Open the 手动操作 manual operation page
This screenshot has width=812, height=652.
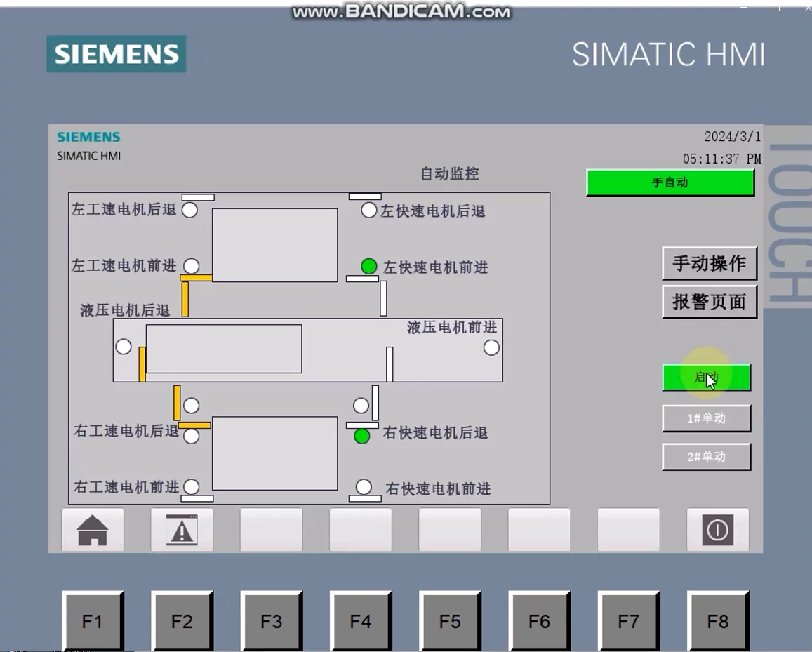coord(709,264)
